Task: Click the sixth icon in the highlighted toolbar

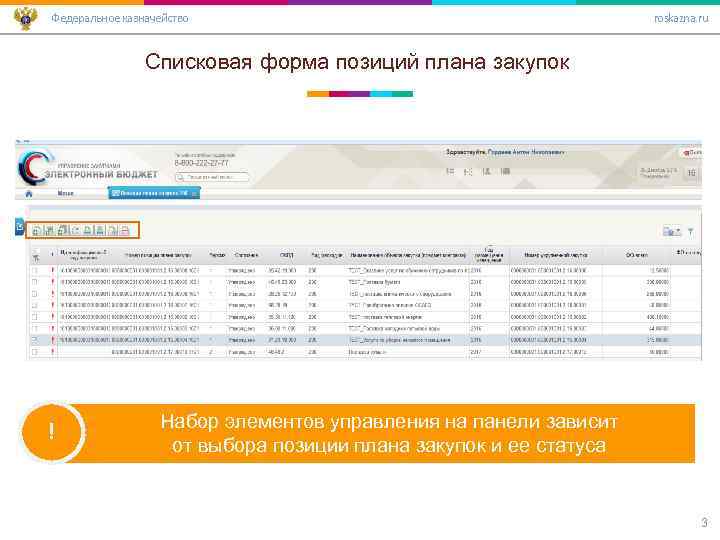Action: (100, 230)
